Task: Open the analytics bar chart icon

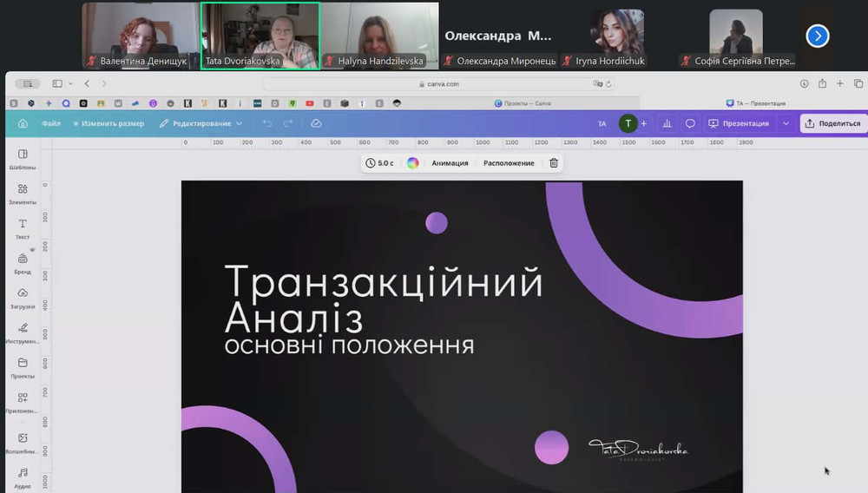Action: click(x=667, y=123)
